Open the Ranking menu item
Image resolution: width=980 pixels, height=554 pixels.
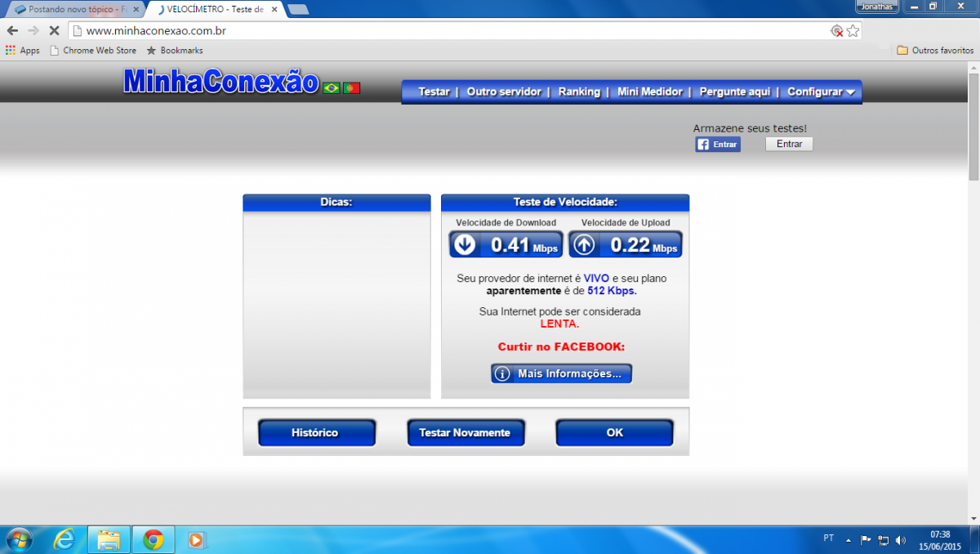579,92
